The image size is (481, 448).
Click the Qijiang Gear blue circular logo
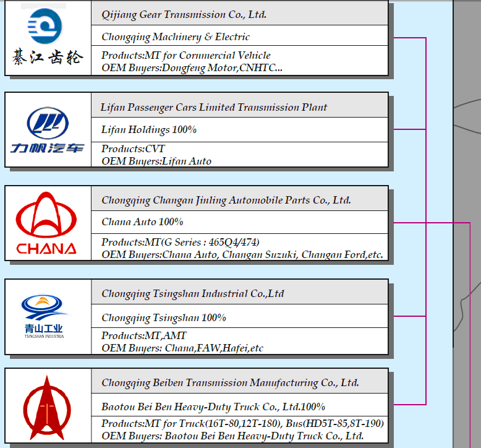45,26
